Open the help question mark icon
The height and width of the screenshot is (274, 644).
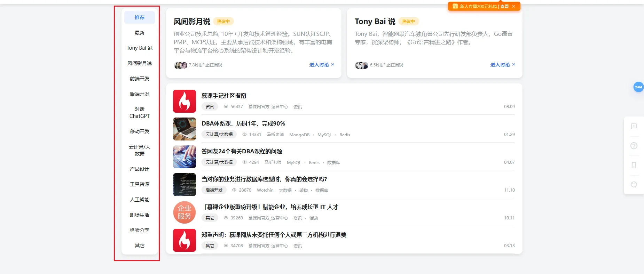click(x=634, y=146)
